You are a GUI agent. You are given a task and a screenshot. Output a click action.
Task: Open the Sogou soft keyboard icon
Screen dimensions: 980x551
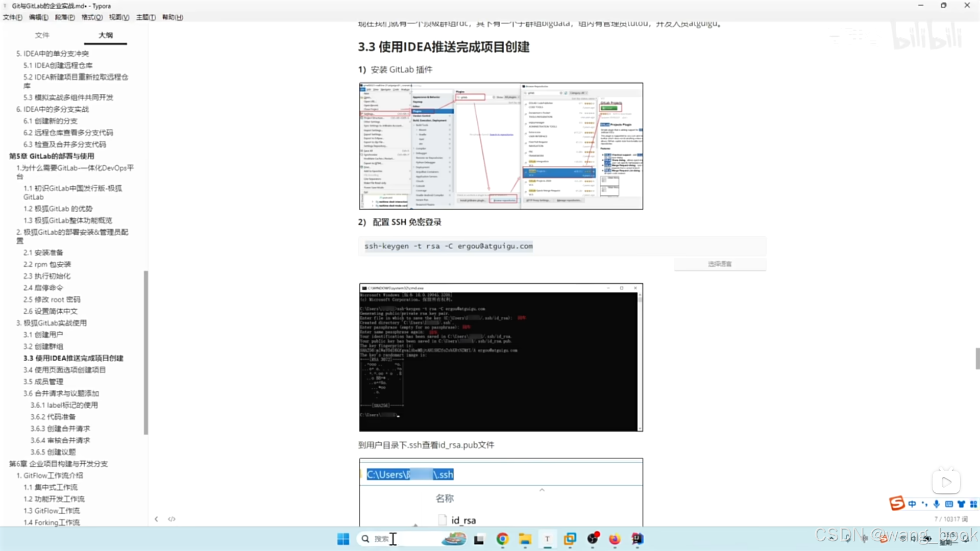click(x=949, y=504)
